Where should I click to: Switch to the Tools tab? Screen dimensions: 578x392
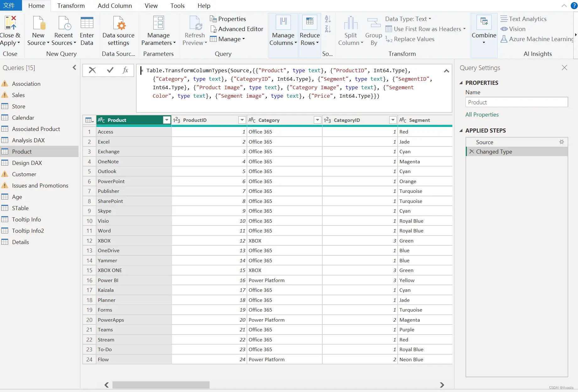(177, 6)
